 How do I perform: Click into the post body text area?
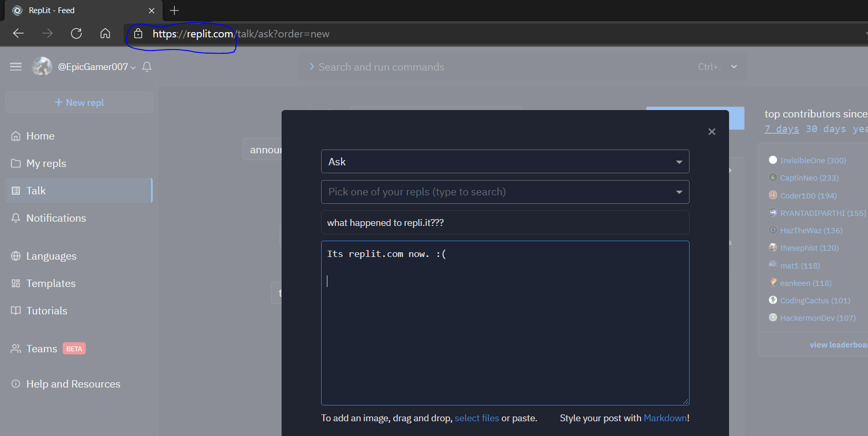click(505, 323)
